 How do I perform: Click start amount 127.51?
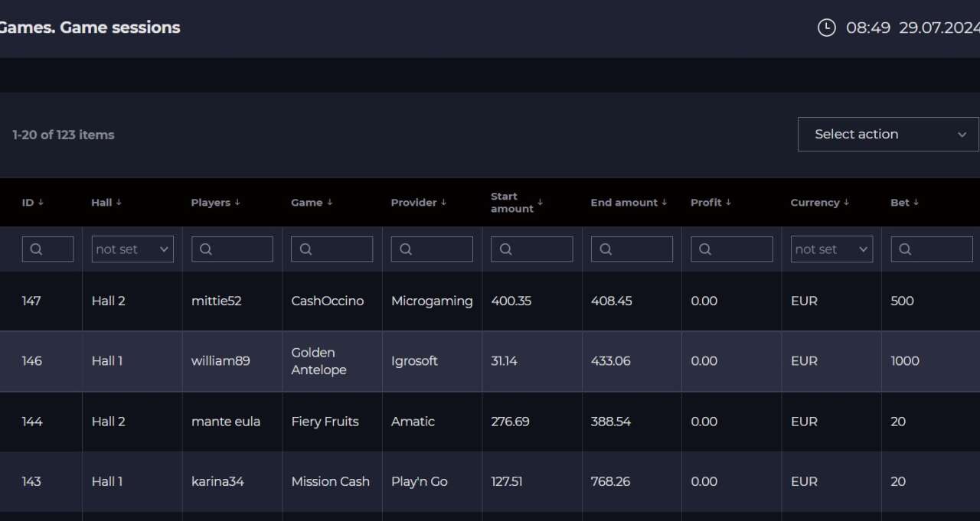point(507,481)
